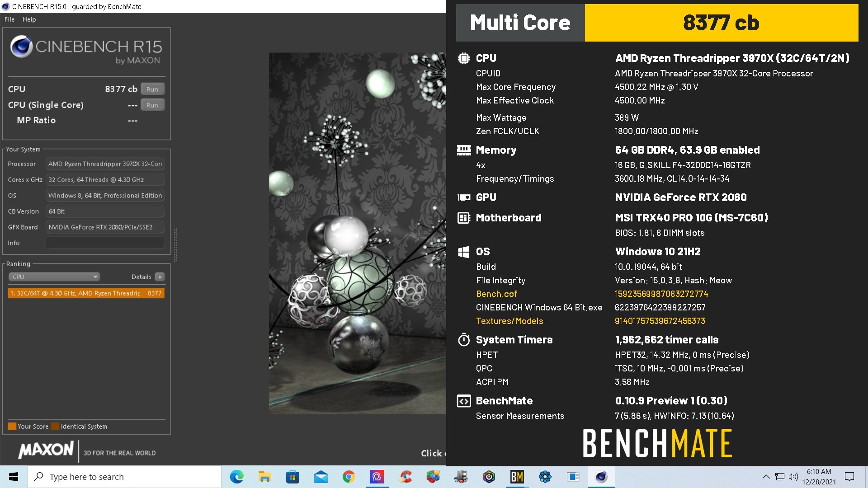The height and width of the screenshot is (488, 868).
Task: Open the File menu
Action: click(x=9, y=19)
